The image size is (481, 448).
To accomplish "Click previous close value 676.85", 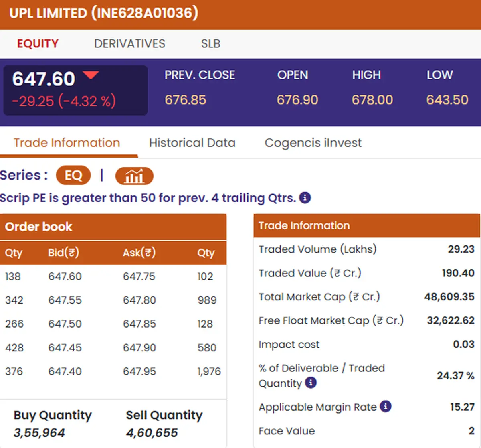I will [x=185, y=100].
